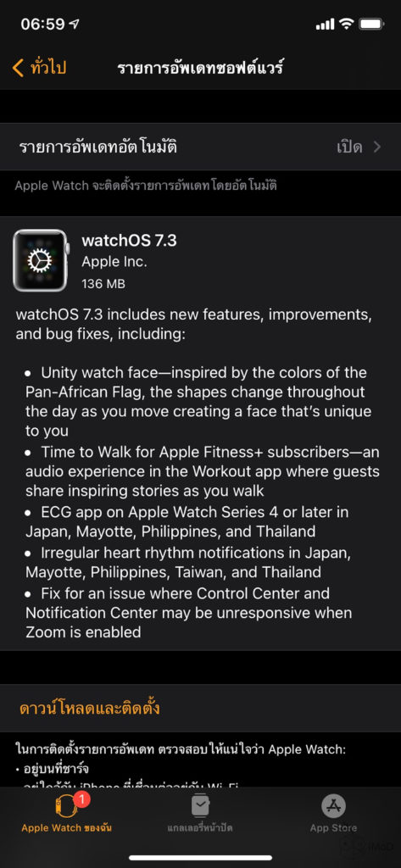Tap the battery status icon
The image size is (401, 868).
[371, 24]
